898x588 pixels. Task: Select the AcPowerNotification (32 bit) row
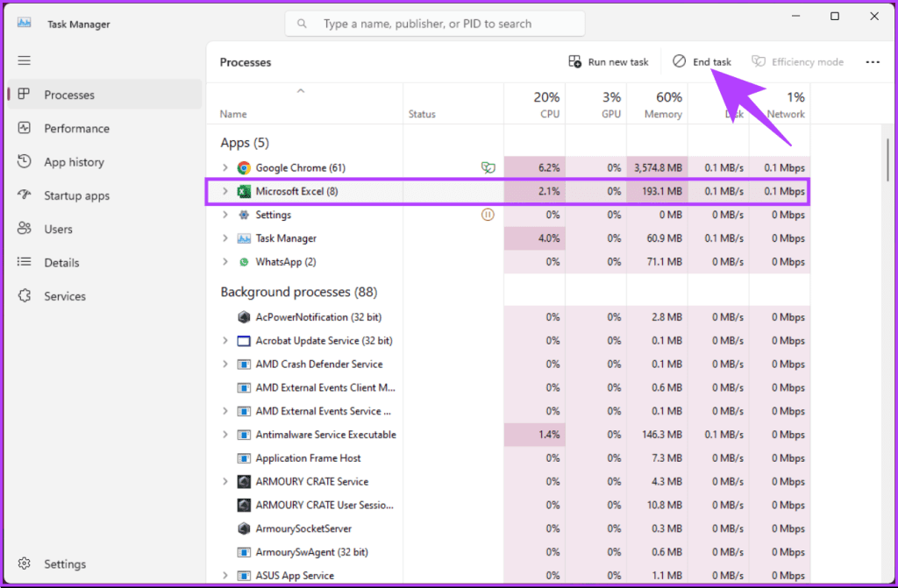click(x=508, y=317)
